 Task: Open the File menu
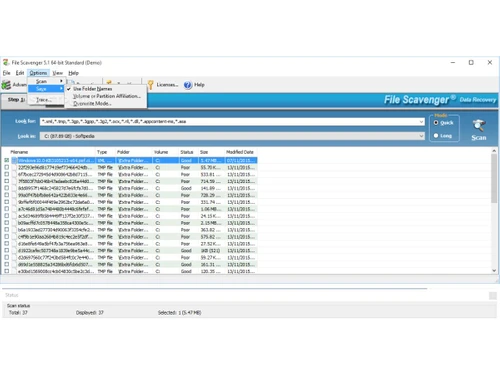7,73
